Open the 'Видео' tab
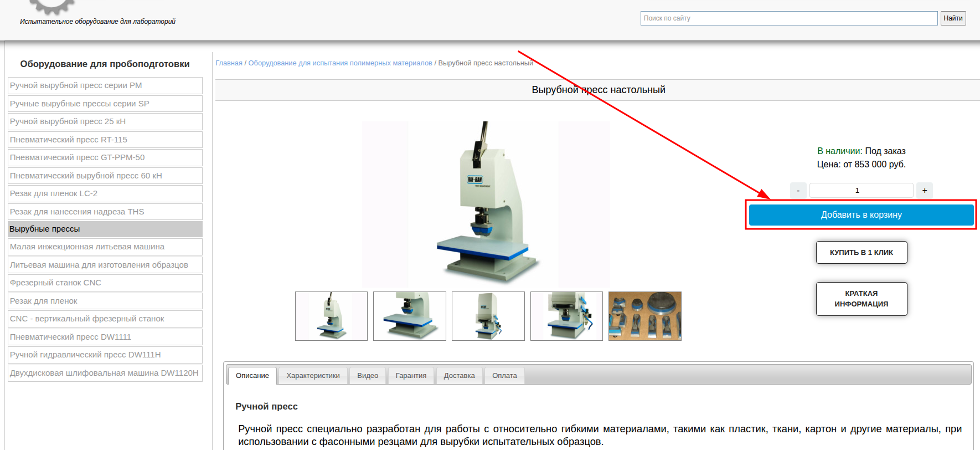This screenshot has height=450, width=980. click(368, 376)
